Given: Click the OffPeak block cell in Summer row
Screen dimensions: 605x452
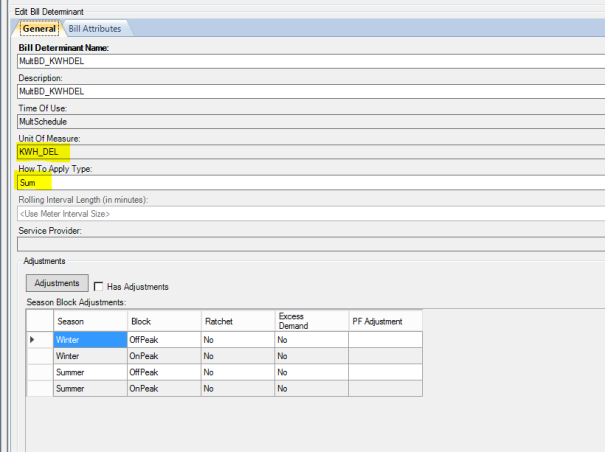Looking at the screenshot, I should 164,372.
